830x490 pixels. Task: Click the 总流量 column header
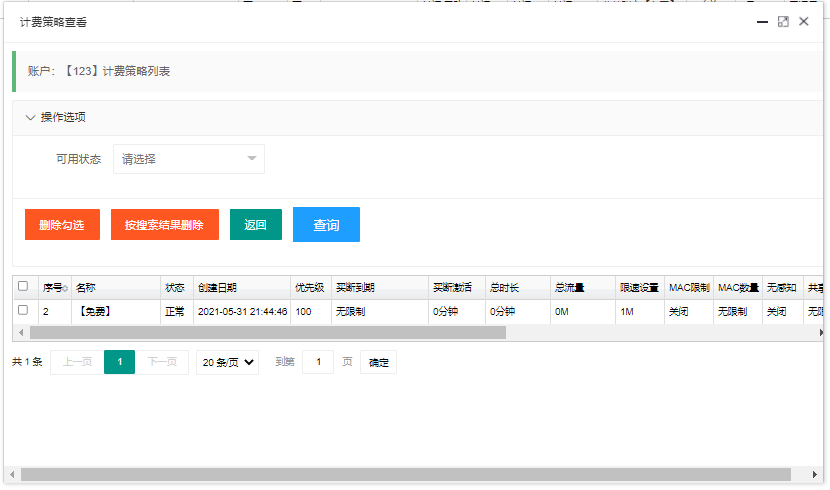tap(583, 288)
